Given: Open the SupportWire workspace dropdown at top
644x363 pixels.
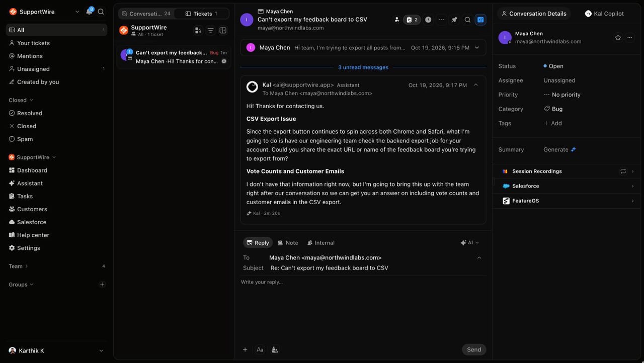Looking at the screenshot, I should 44,12.
